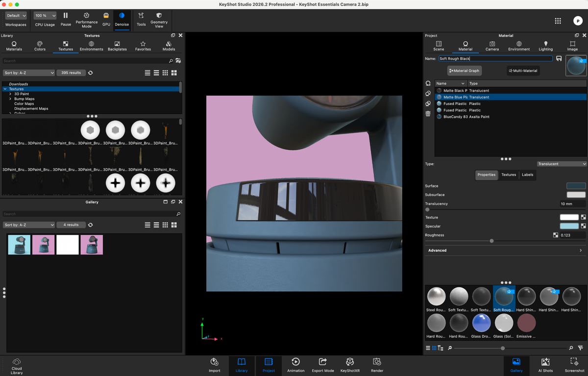Open the Import button in bottom toolbar
The image size is (588, 376).
pyautogui.click(x=215, y=365)
